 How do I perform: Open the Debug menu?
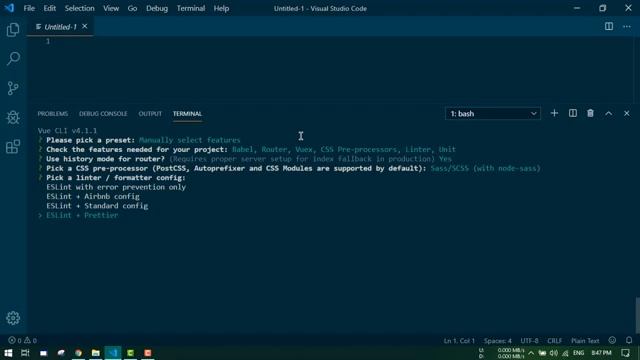pos(157,8)
